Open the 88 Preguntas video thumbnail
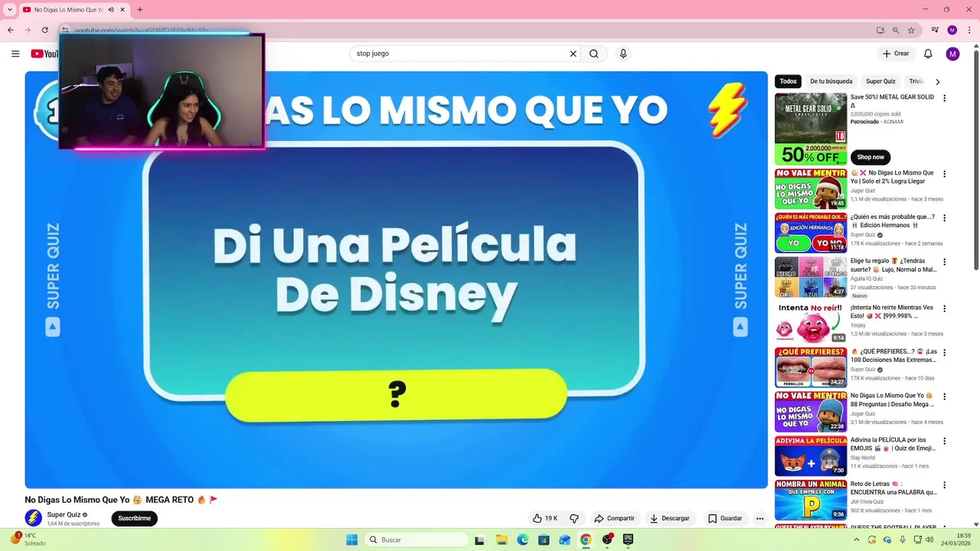980x551 pixels. (811, 411)
